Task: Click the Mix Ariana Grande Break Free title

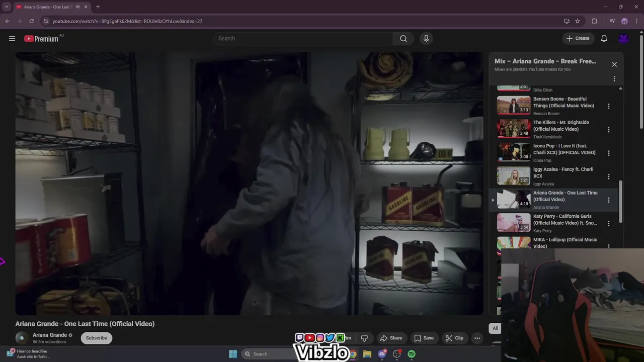Action: coord(545,61)
